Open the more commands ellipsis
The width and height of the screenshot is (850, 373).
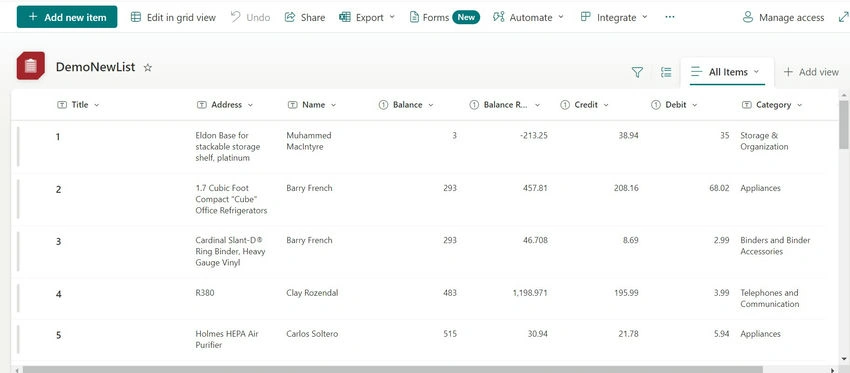tap(670, 17)
